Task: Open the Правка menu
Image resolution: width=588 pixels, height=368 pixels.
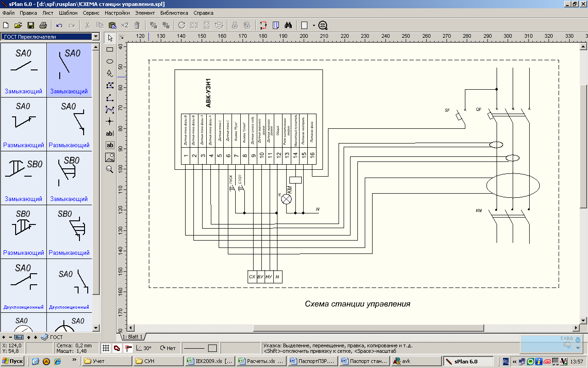Action: pos(28,13)
